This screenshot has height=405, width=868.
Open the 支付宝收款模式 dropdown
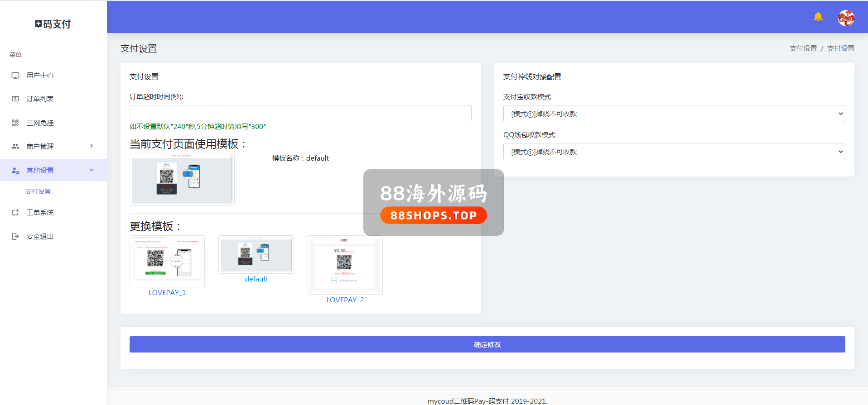coord(674,114)
